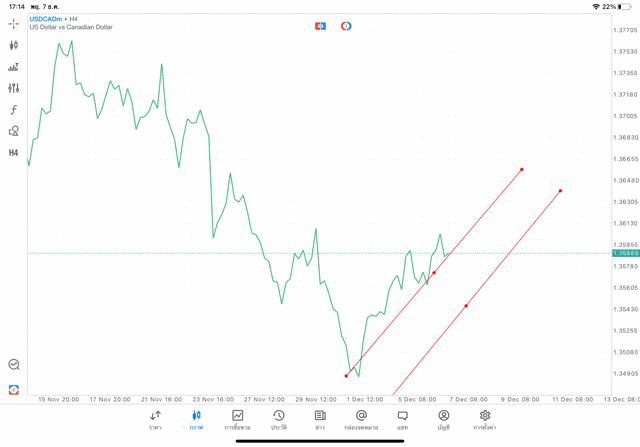Open the chart settings sliders icon
This screenshot has width=640, height=447.
tap(14, 88)
